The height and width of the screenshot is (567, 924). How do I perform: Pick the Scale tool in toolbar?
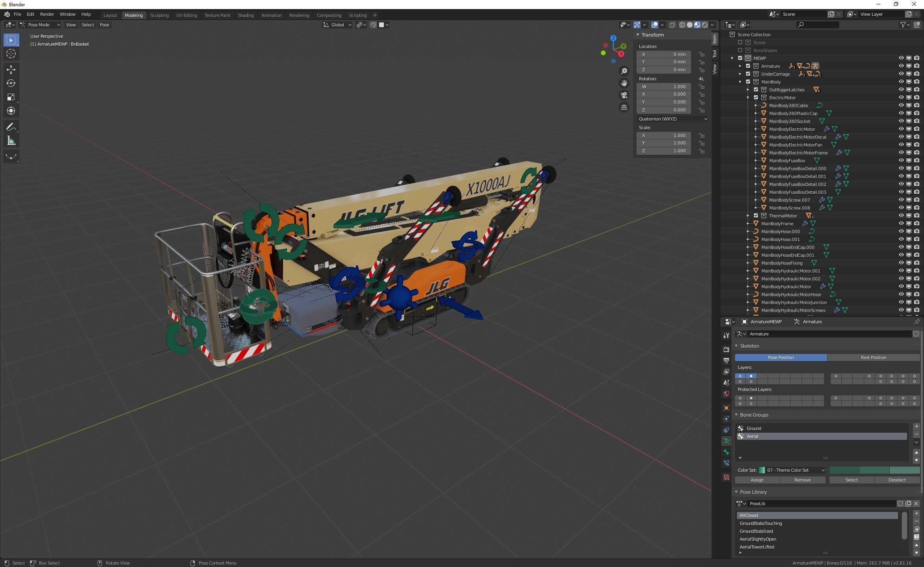[11, 97]
